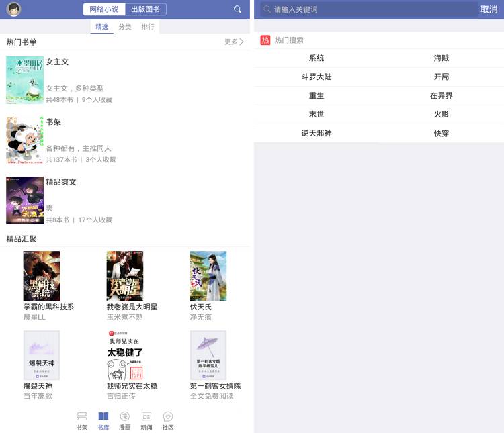Viewport: 504px width, 433px height.
Task: Open 学霸的黑科技系 book cover
Action: click(x=42, y=276)
